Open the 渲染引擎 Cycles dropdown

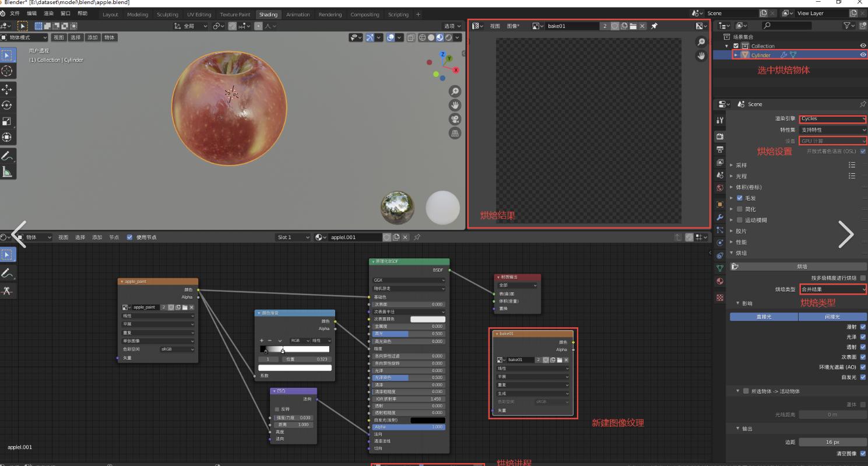point(832,119)
